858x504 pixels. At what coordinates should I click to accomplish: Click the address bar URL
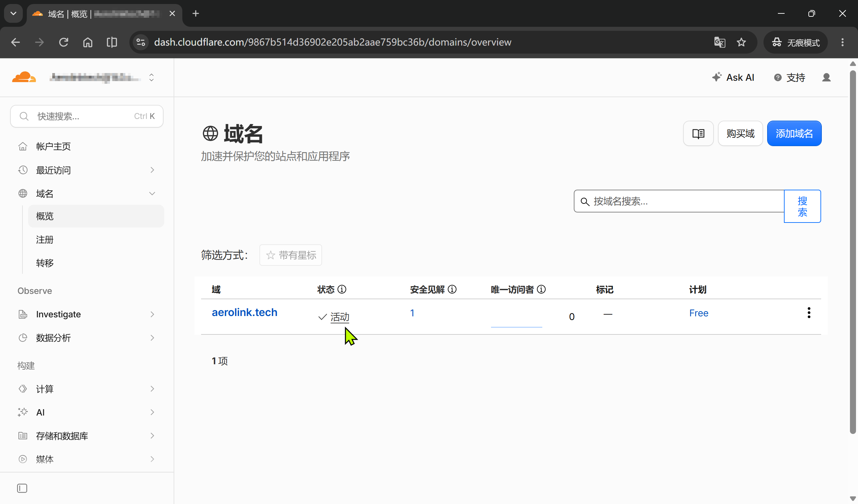point(333,42)
